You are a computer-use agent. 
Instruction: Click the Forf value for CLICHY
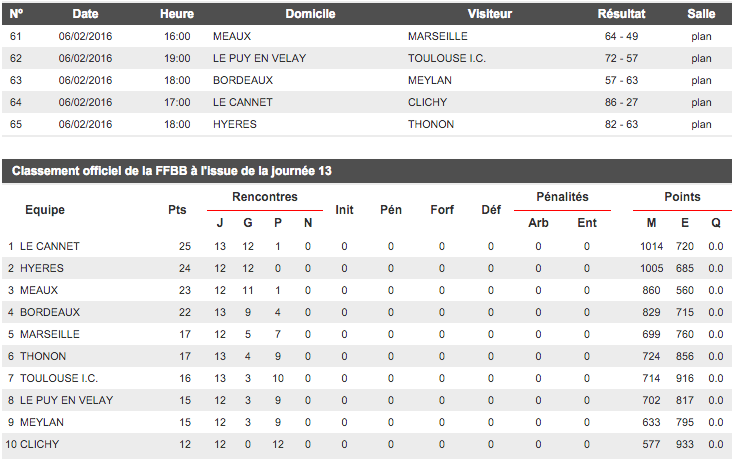[x=442, y=444]
